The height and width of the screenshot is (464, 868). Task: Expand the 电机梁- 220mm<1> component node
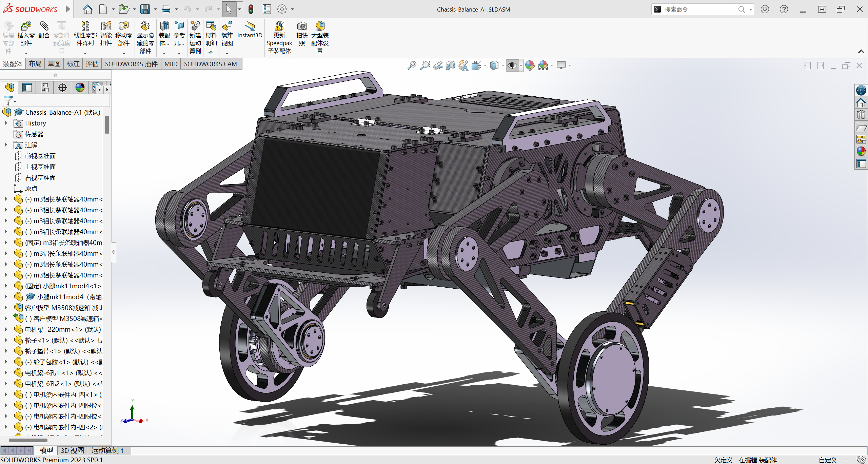pos(6,329)
